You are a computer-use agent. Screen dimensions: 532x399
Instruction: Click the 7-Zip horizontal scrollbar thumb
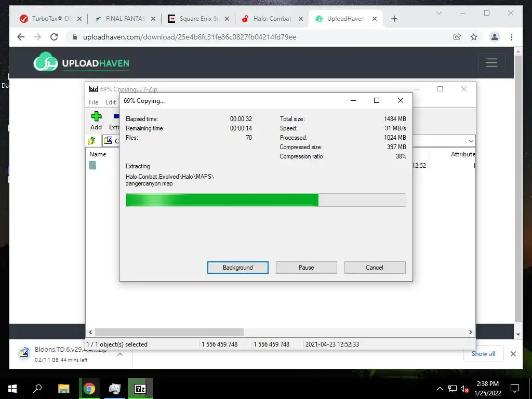click(x=169, y=332)
